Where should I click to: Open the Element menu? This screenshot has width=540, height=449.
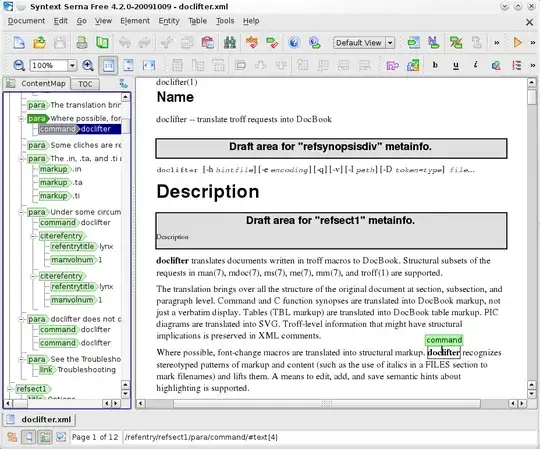[x=135, y=21]
